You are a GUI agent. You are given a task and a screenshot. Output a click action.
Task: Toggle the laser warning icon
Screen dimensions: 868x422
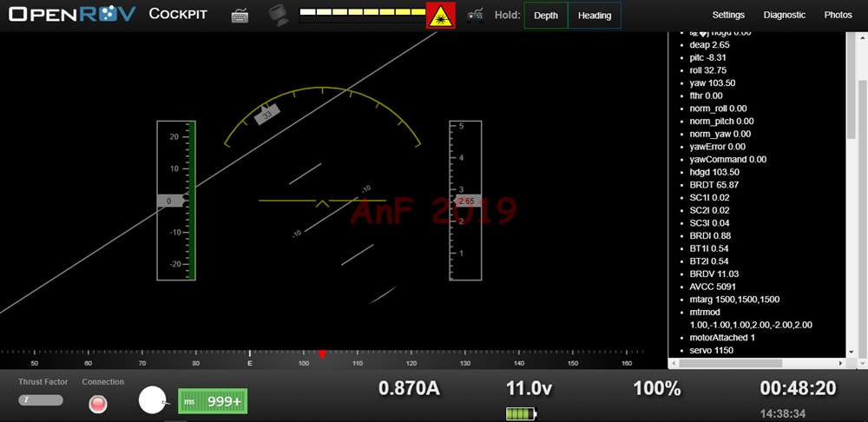441,15
